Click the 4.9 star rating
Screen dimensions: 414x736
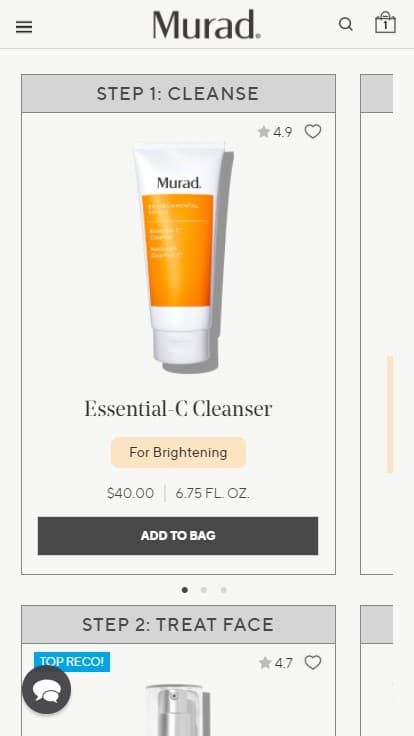coord(275,132)
